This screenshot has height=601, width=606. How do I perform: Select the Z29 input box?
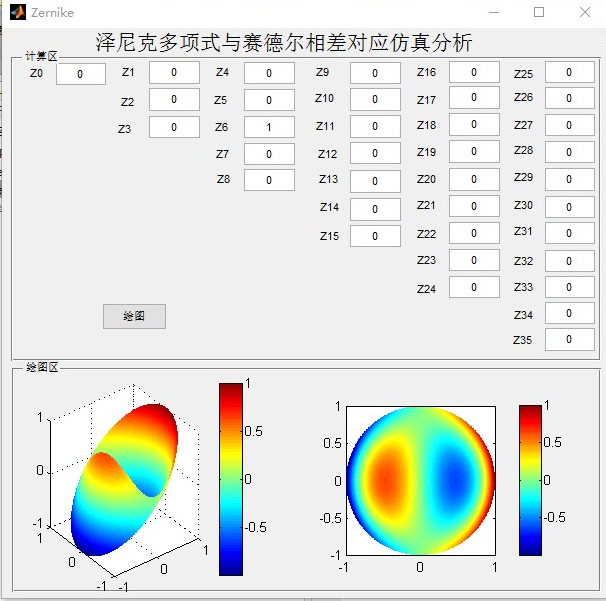570,179
